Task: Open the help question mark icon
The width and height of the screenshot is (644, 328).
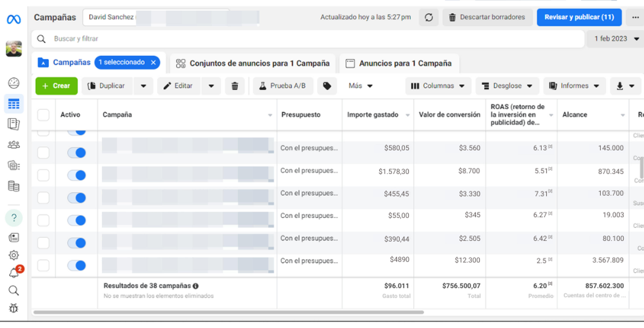Action: (14, 218)
